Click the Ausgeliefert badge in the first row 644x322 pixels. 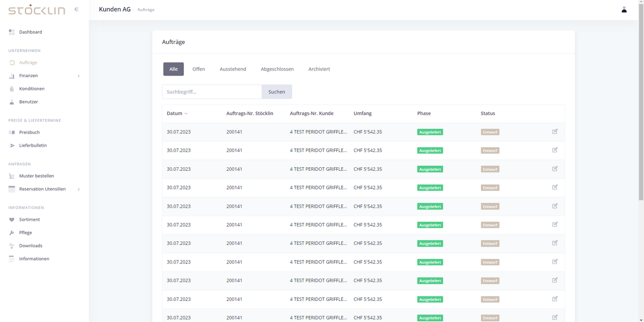pos(430,132)
